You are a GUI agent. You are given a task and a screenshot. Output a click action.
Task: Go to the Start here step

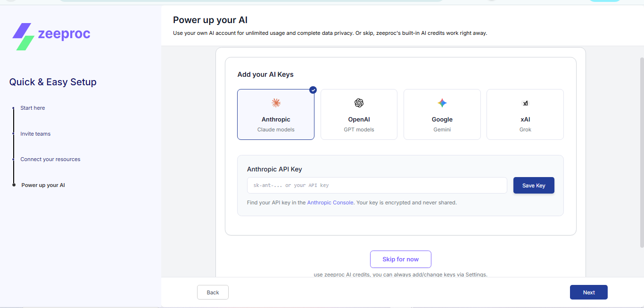click(33, 108)
